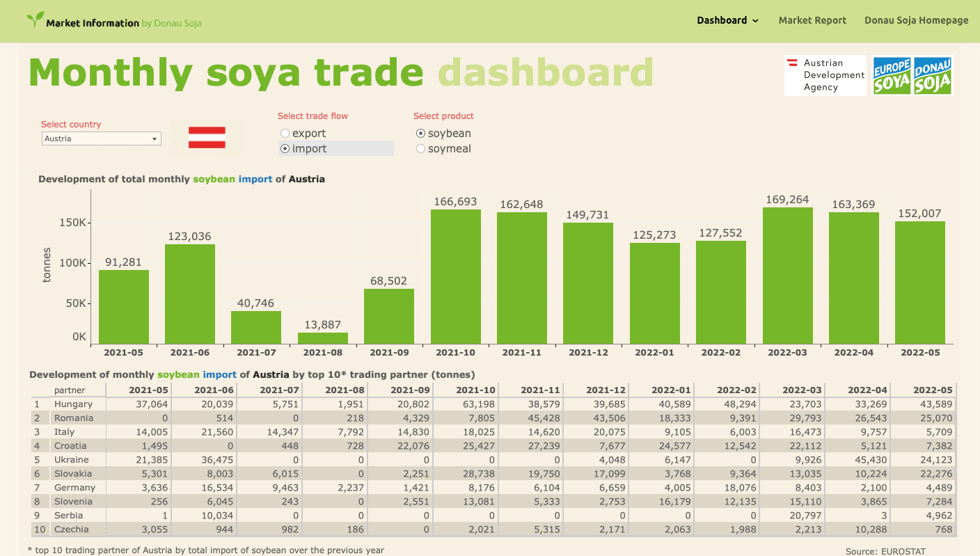This screenshot has width=980, height=556.
Task: Click Croatia's 2021-11 value 27,239
Action: pyautogui.click(x=546, y=446)
